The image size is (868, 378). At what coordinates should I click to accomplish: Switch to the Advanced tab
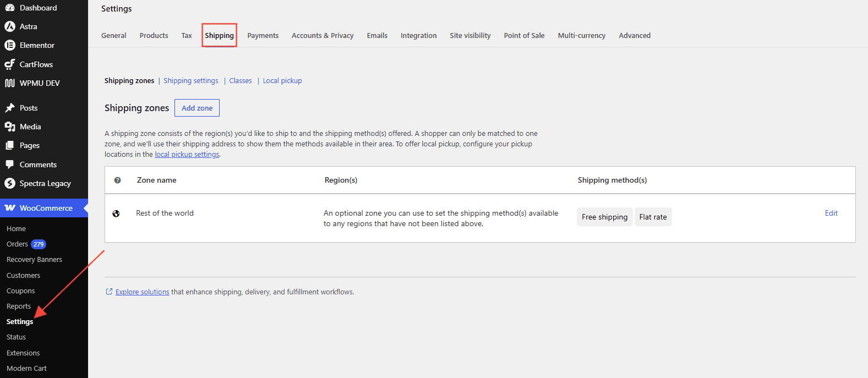click(x=635, y=35)
